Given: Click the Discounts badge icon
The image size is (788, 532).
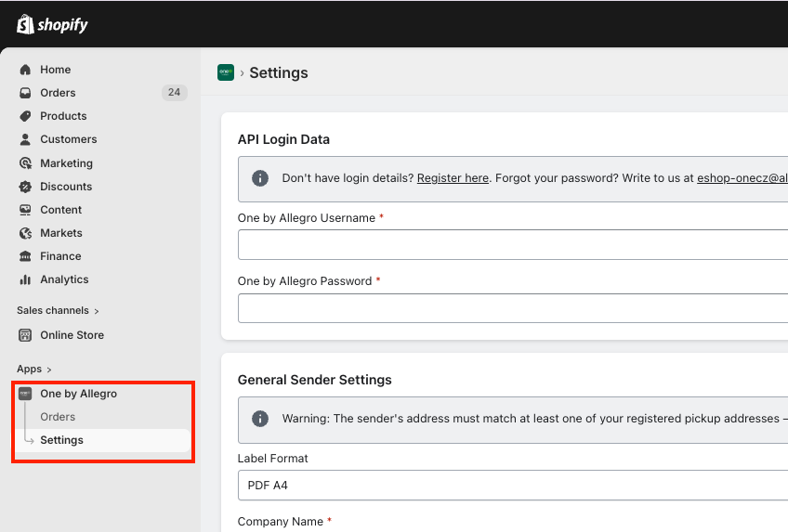Looking at the screenshot, I should pyautogui.click(x=25, y=187).
